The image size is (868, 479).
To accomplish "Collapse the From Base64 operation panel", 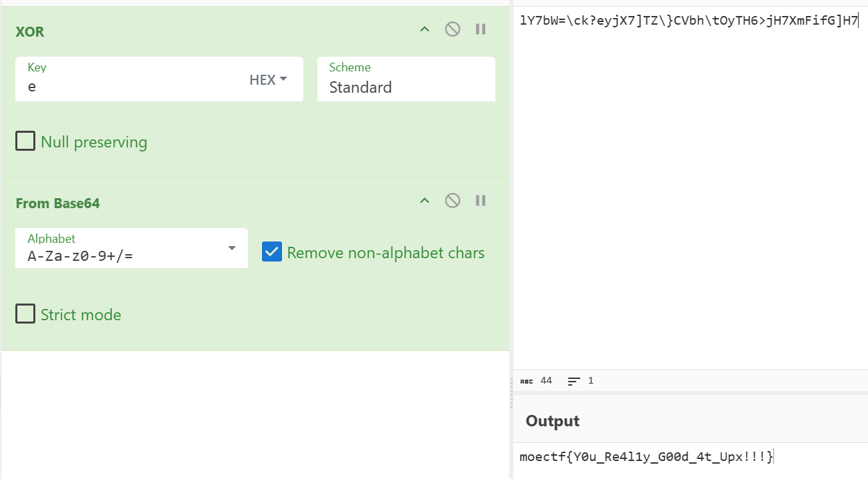I will click(x=425, y=200).
